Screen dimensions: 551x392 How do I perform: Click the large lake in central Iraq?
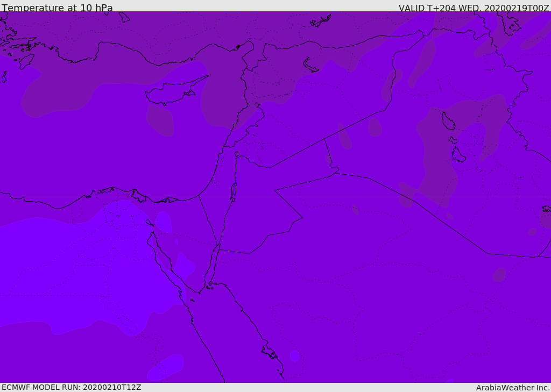pyautogui.click(x=448, y=122)
